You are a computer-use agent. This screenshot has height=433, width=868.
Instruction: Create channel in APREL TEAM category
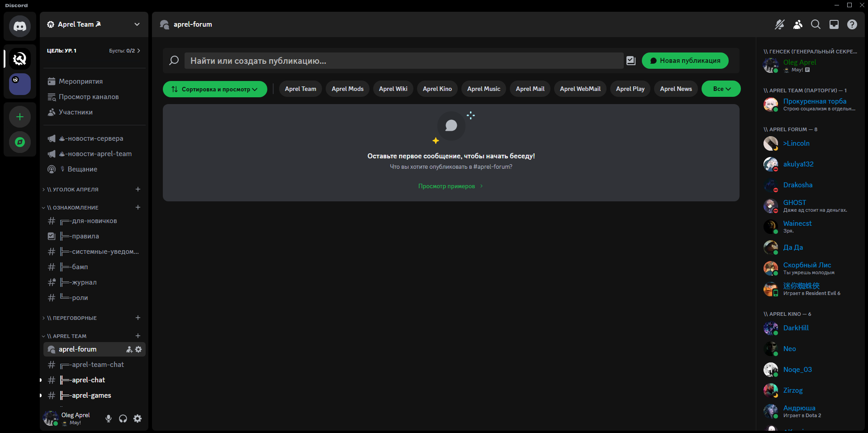tap(138, 336)
